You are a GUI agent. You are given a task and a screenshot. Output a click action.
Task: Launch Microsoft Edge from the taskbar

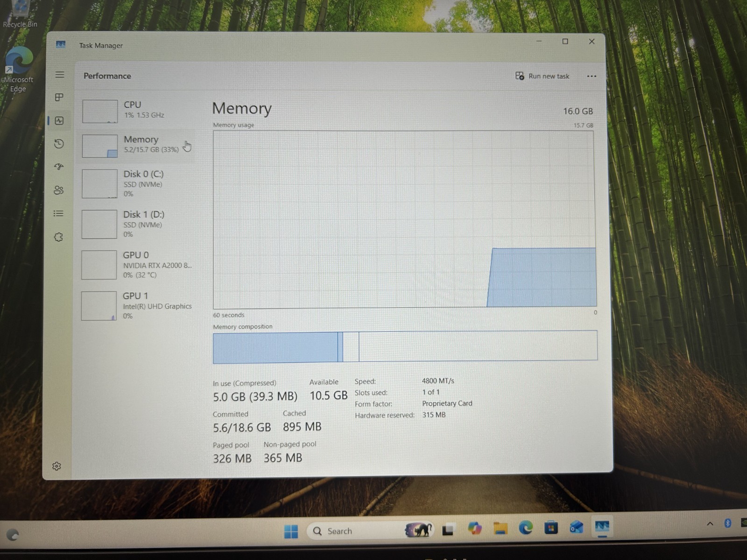pos(526,528)
